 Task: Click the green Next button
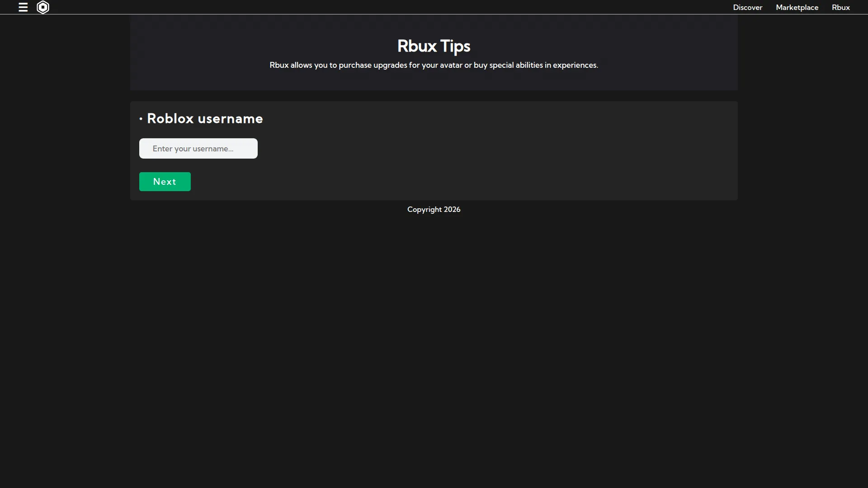click(x=165, y=182)
